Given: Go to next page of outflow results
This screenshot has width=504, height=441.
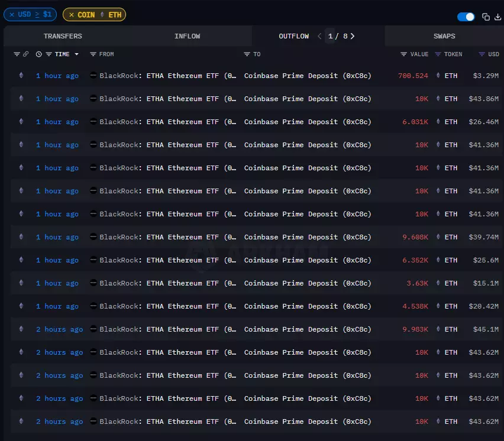Looking at the screenshot, I should [353, 36].
